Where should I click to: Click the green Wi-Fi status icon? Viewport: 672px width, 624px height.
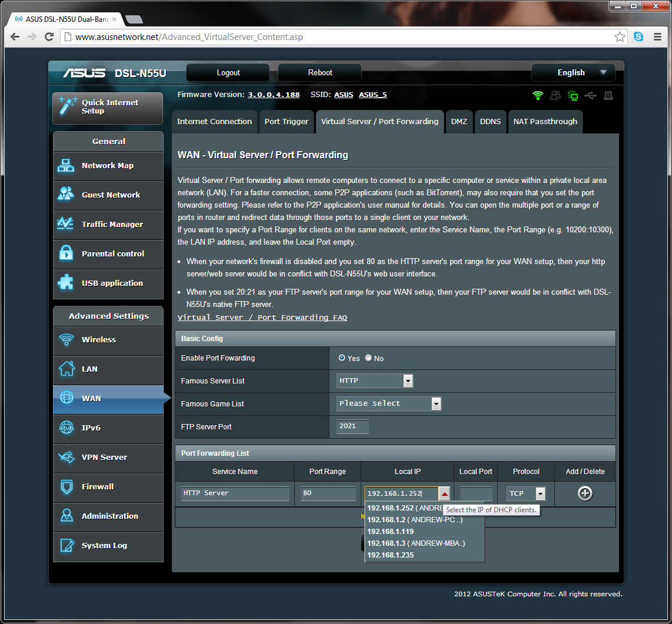[x=537, y=95]
